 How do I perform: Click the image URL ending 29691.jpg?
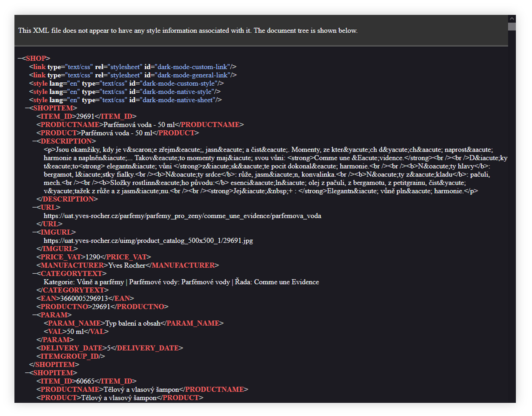tap(148, 241)
